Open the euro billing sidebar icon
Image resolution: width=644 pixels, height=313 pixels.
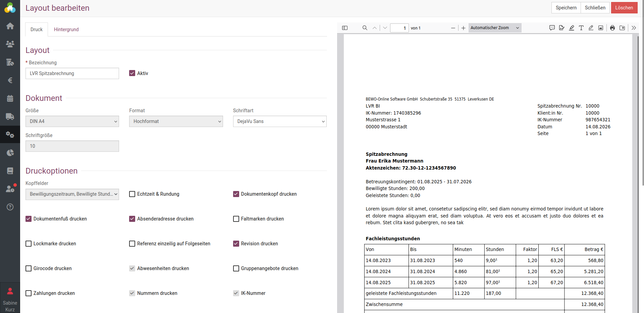click(x=10, y=80)
